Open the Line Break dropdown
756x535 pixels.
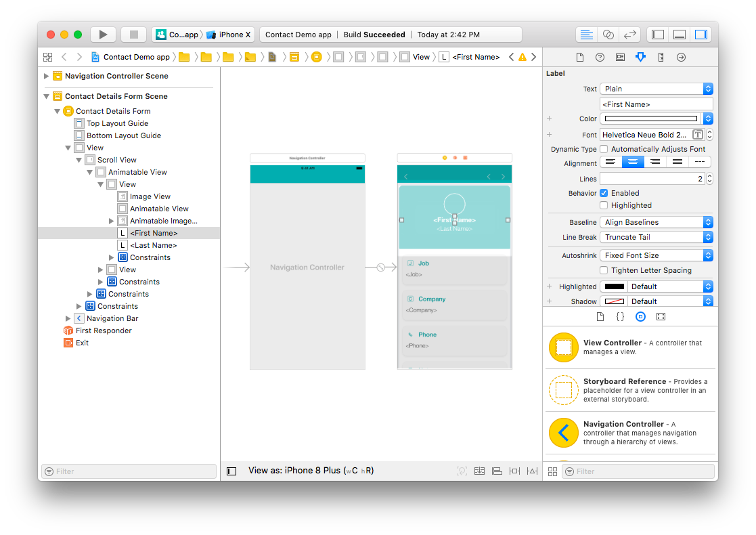click(x=657, y=237)
